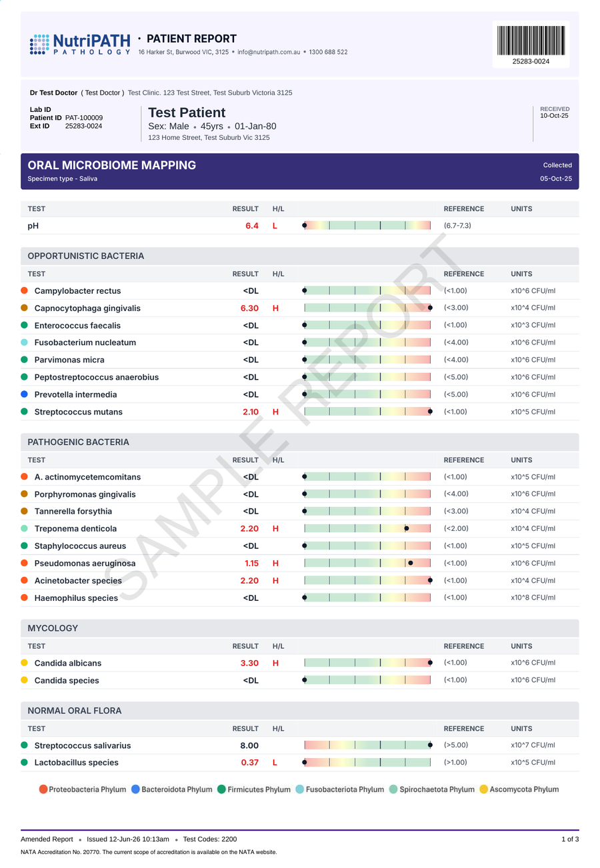
Task: Click the yellow dot beside Candida albicans
Action: click(25, 663)
